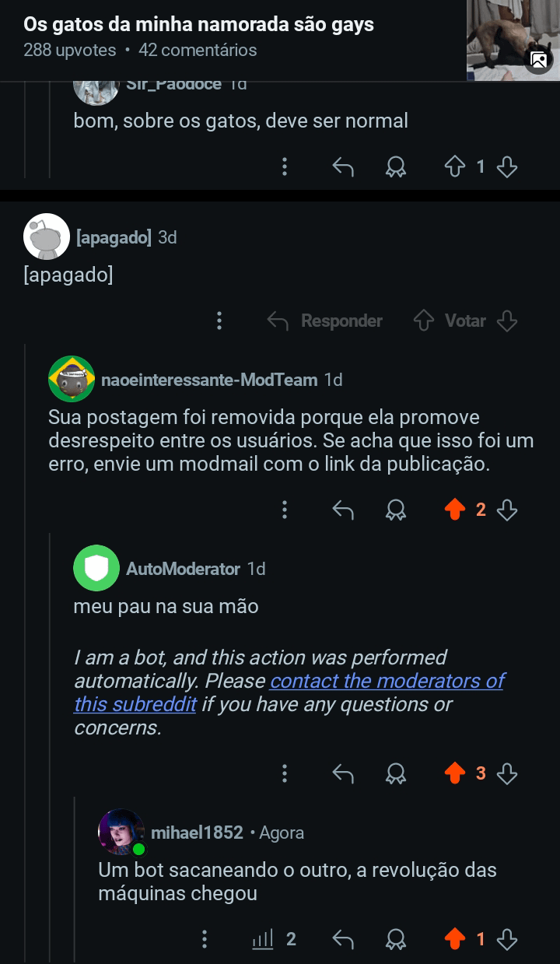Open the three-dot menu on AutoModerator's comment

point(285,773)
